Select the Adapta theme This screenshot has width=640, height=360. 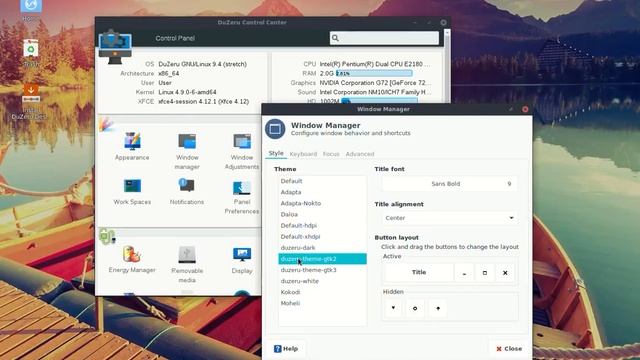(x=322, y=192)
